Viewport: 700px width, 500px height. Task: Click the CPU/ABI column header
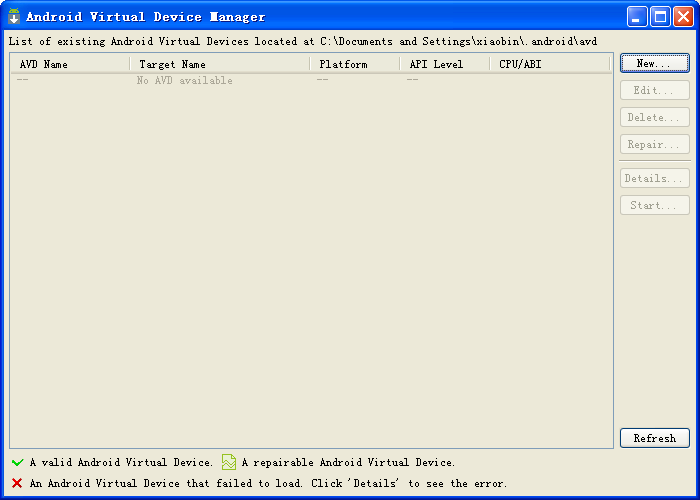pos(550,64)
